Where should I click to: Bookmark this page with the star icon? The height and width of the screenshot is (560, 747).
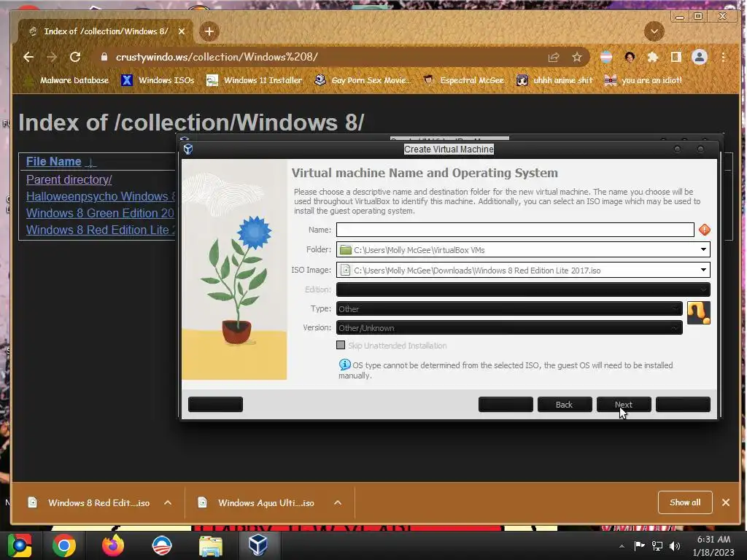(x=577, y=57)
